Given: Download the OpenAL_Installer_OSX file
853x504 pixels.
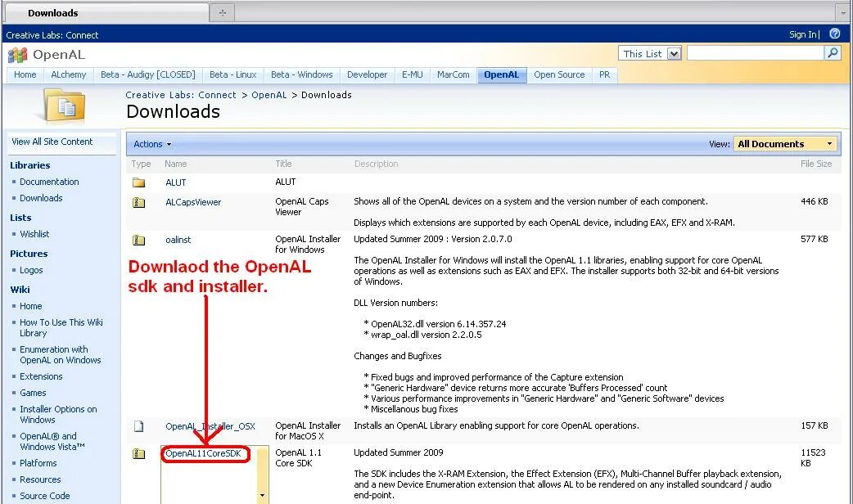Looking at the screenshot, I should click(210, 426).
